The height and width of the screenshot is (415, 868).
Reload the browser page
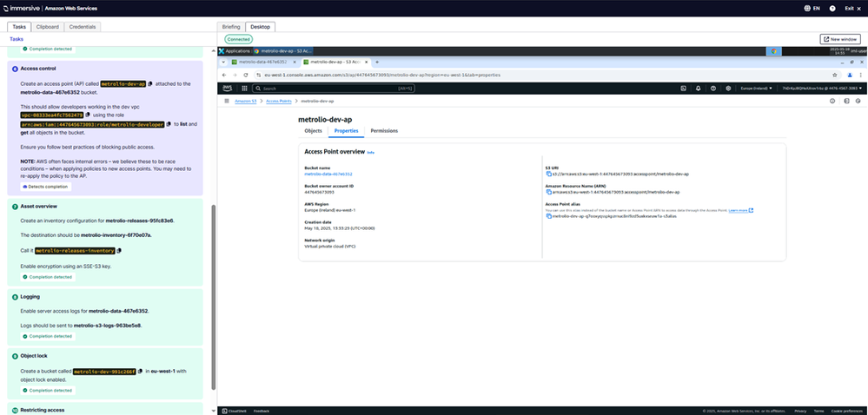click(245, 75)
